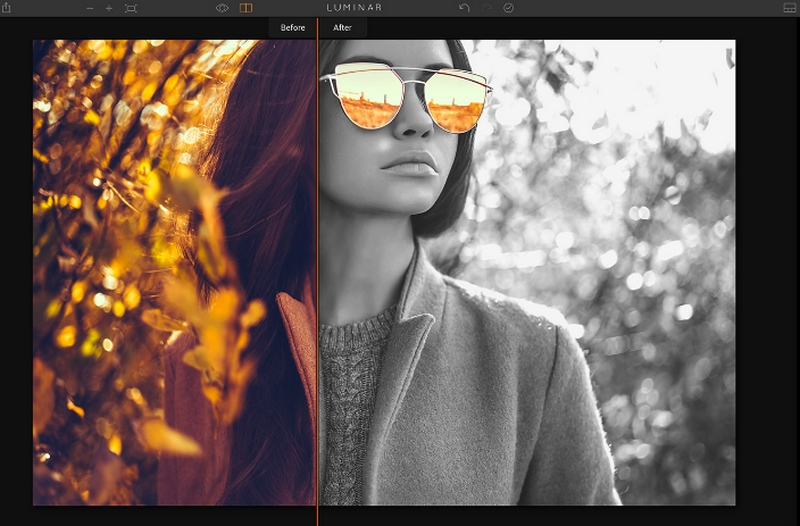This screenshot has width=800, height=526.
Task: Click the LUMINAR title text
Action: pos(354,8)
